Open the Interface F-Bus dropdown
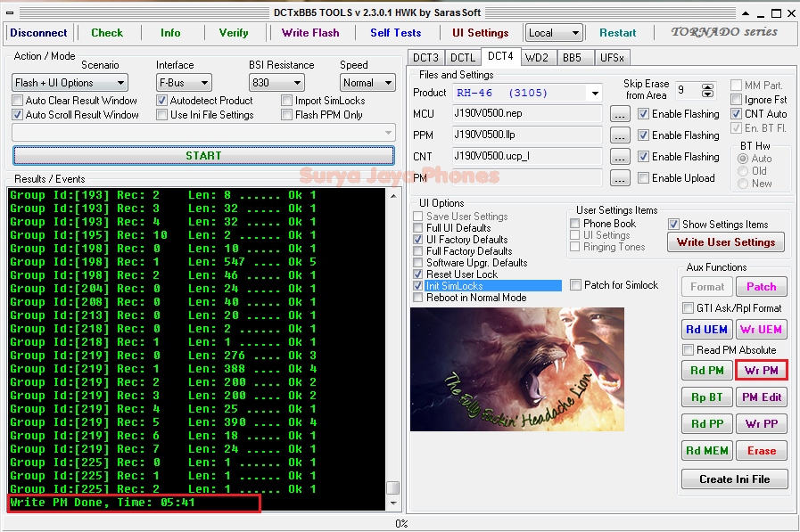800x532 pixels. (184, 83)
